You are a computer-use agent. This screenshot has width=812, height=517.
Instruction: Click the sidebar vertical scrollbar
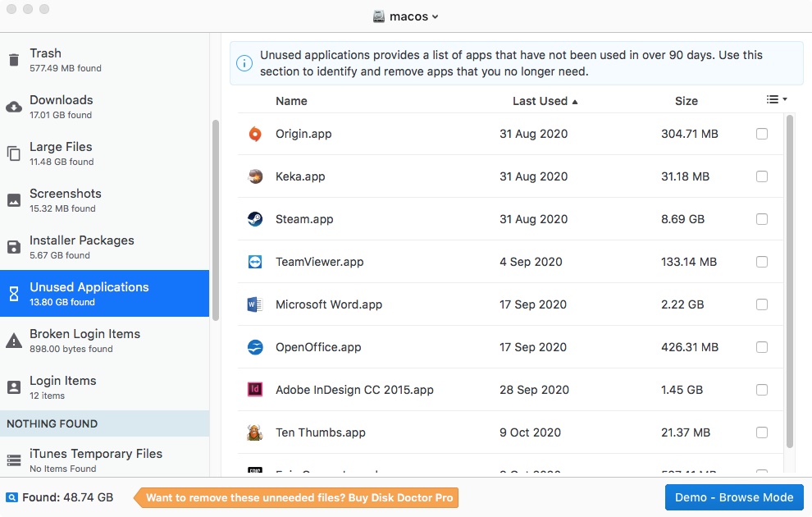(216, 220)
